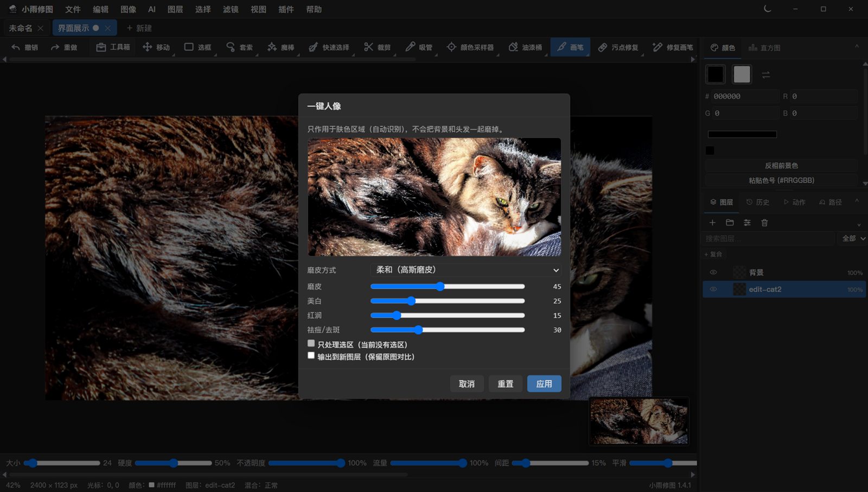
Task: Select the 魔棒 magic wand tool
Action: pos(280,47)
